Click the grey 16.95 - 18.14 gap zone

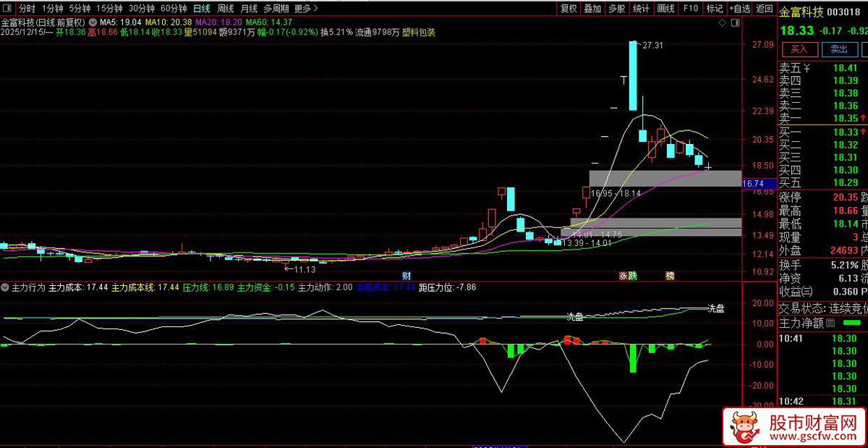click(x=665, y=178)
